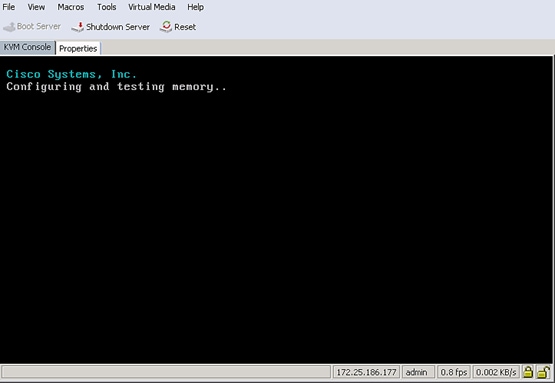Open the Virtual Media menu
Viewport: 555px width, 383px height.
tap(151, 7)
